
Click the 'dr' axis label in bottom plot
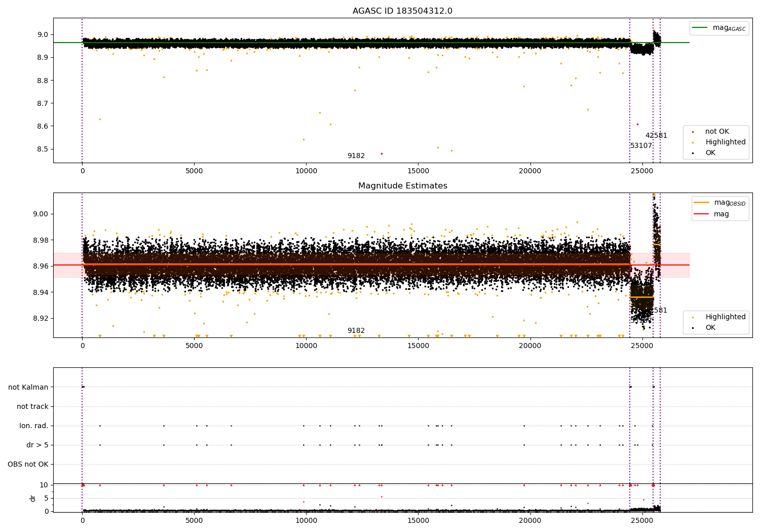click(x=33, y=498)
